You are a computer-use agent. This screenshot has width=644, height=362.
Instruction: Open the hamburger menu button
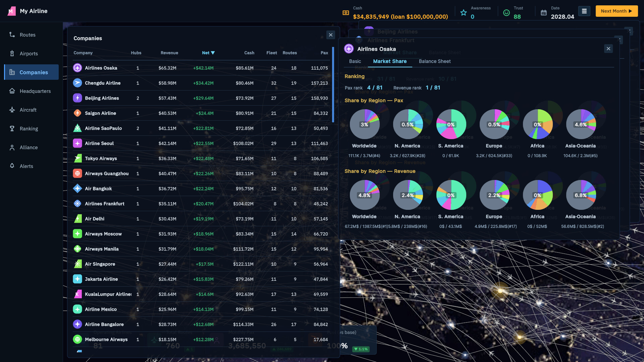584,11
